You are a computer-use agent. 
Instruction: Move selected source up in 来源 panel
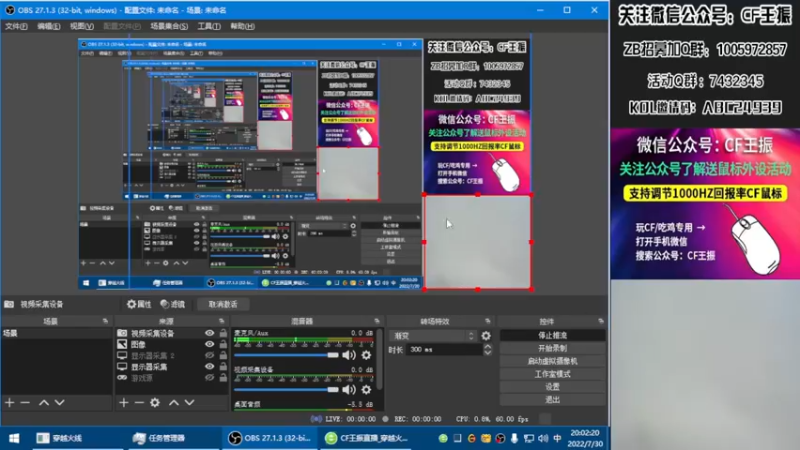click(174, 403)
